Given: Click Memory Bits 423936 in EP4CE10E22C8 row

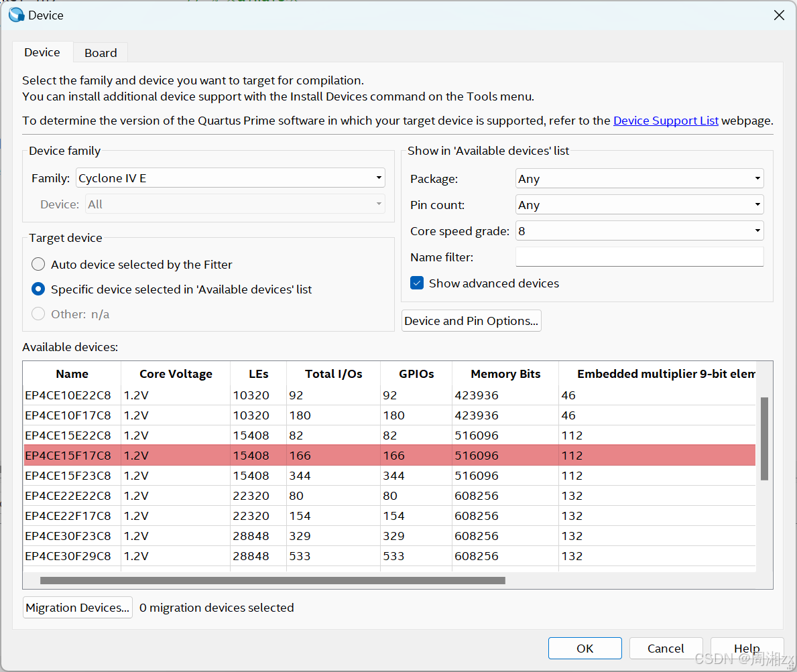Looking at the screenshot, I should (x=477, y=395).
